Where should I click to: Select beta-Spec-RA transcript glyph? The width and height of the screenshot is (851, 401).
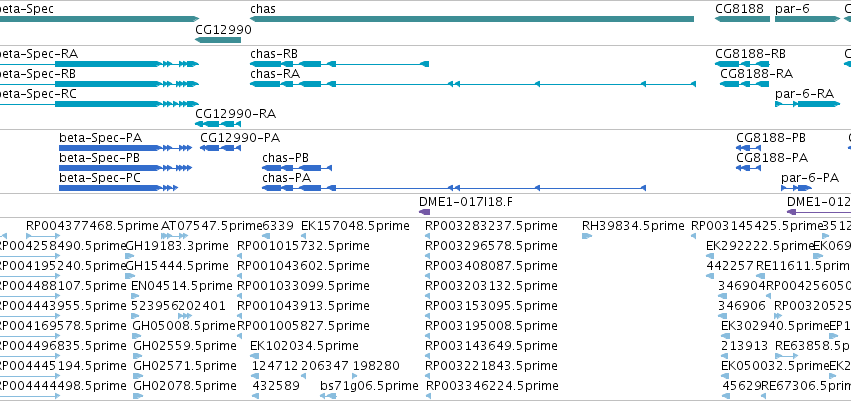click(99, 64)
